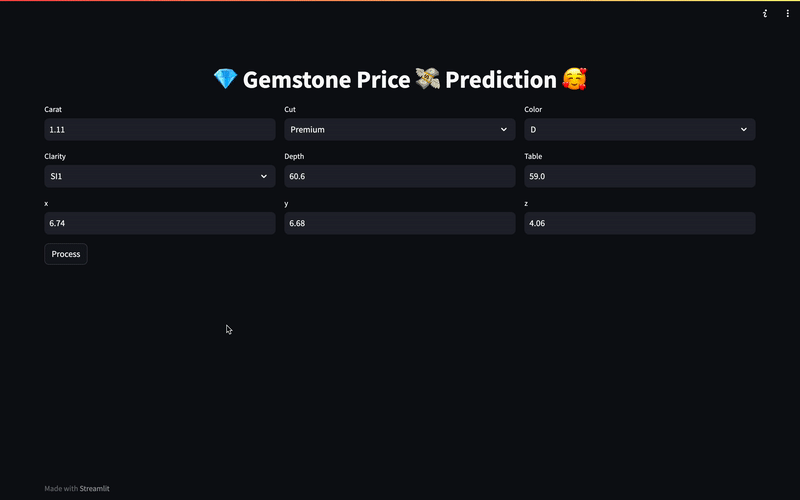Select the Depth field showing 60.6

(399, 177)
